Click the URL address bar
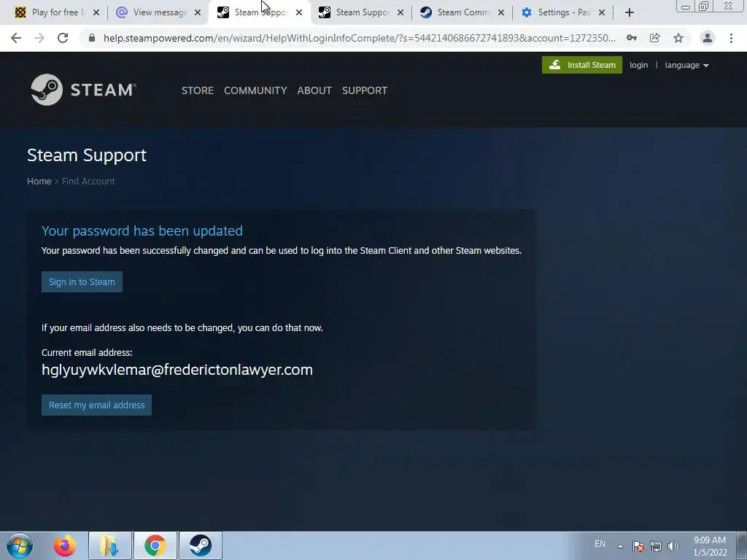The height and width of the screenshot is (560, 747). [359, 38]
